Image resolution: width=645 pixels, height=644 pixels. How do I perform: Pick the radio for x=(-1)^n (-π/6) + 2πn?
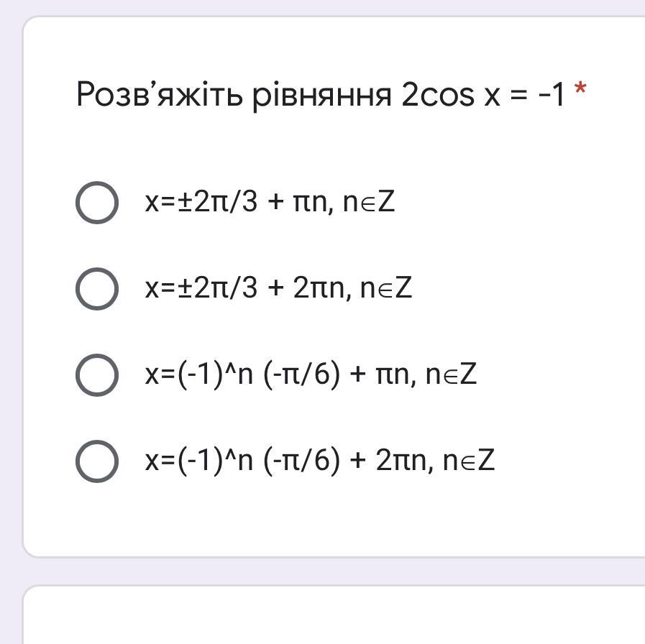[x=97, y=461]
